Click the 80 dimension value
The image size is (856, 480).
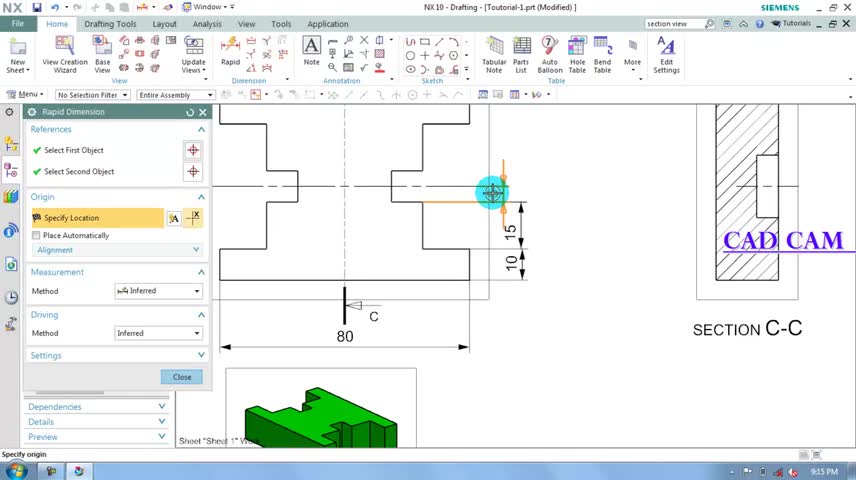pyautogui.click(x=344, y=336)
